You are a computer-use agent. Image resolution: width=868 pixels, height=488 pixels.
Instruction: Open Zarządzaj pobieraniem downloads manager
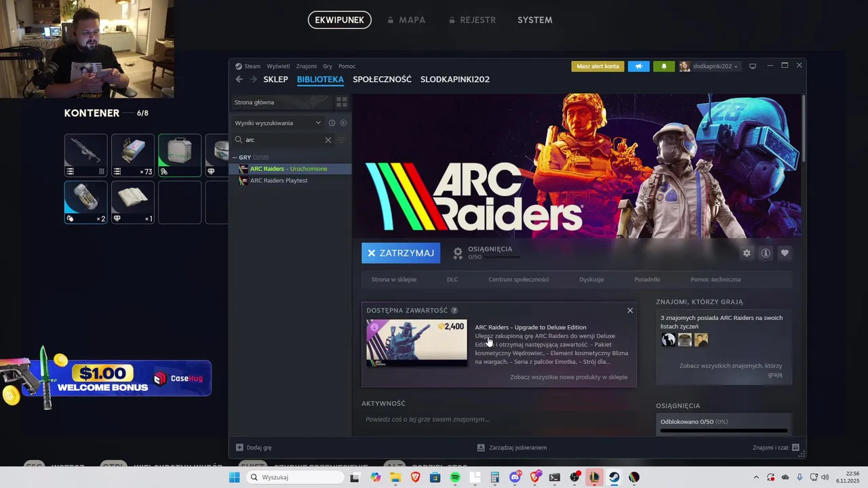click(512, 447)
